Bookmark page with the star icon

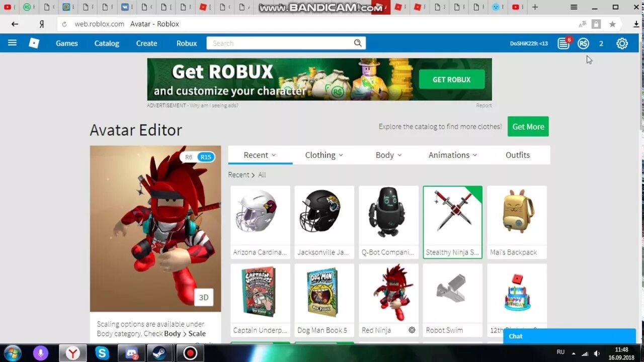pyautogui.click(x=612, y=24)
